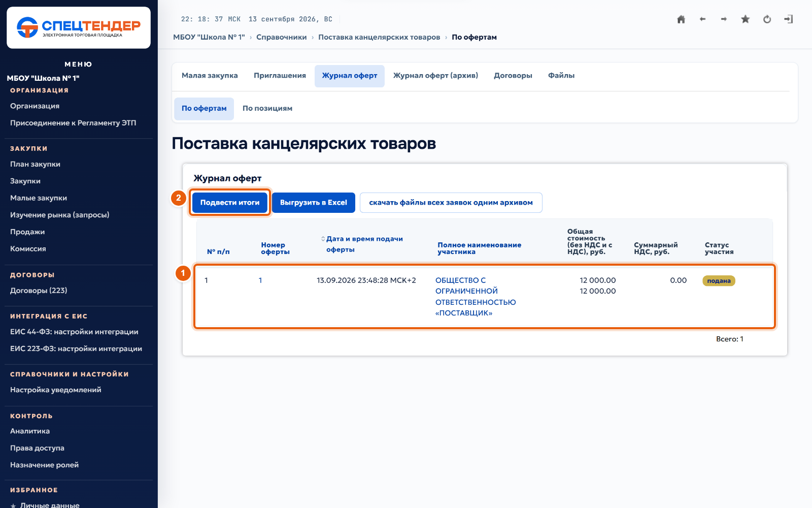
Task: Click the Статус участия column header
Action: [719, 248]
